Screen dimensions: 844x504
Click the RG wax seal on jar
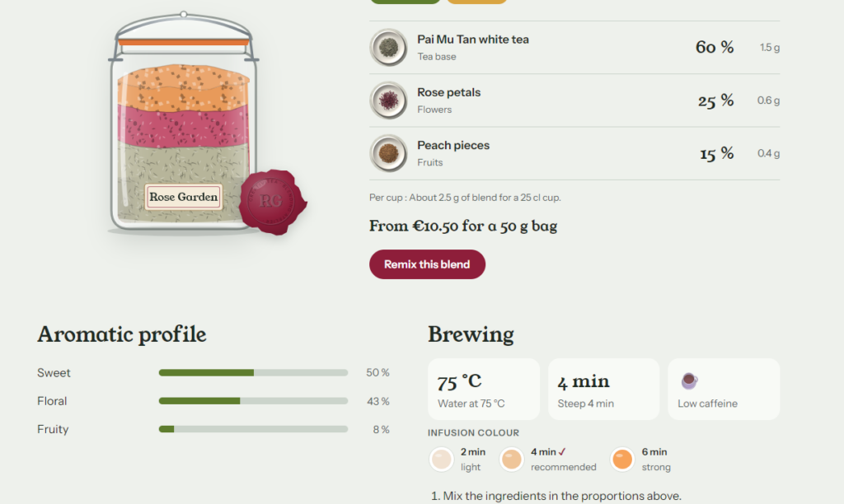tap(273, 202)
